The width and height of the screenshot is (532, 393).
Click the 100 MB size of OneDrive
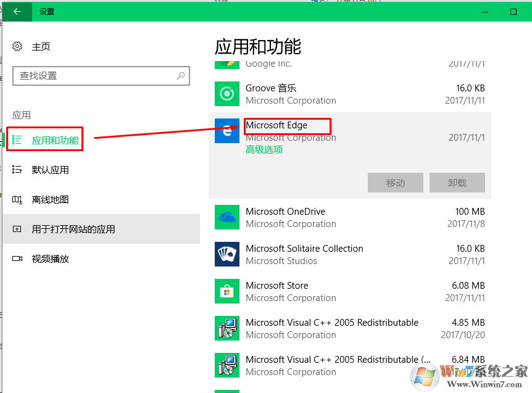[x=470, y=212]
